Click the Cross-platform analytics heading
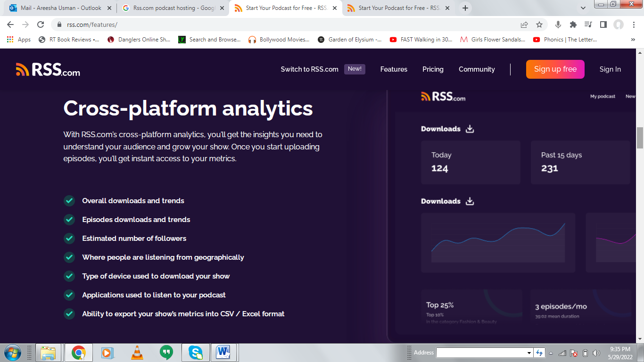 188,108
